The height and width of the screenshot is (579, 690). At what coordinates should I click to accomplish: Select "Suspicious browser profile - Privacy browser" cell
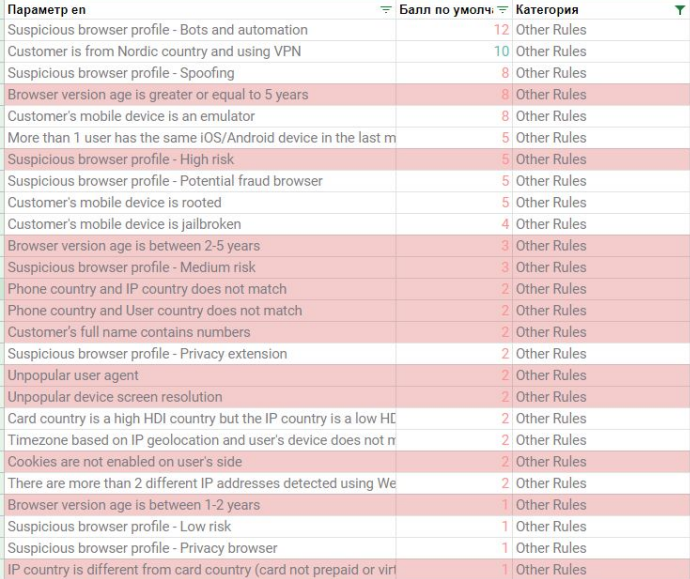142,548
